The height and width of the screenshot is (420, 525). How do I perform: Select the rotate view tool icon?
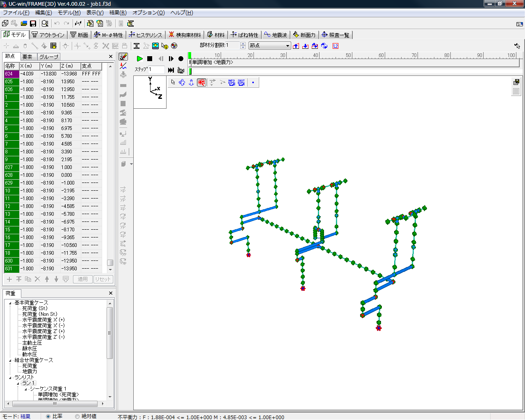pos(182,82)
